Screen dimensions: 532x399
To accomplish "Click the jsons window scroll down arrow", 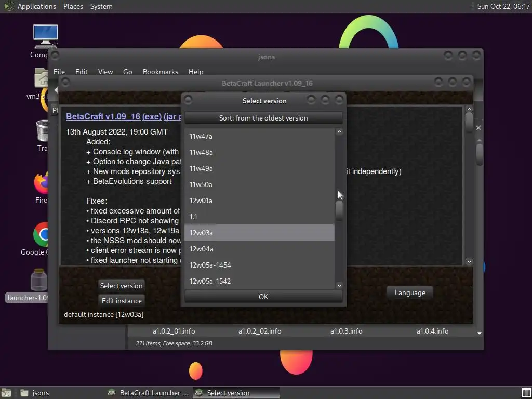I will point(480,333).
